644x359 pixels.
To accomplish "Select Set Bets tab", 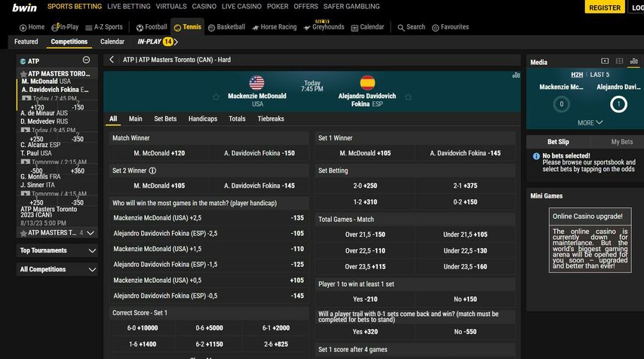I will [165, 118].
